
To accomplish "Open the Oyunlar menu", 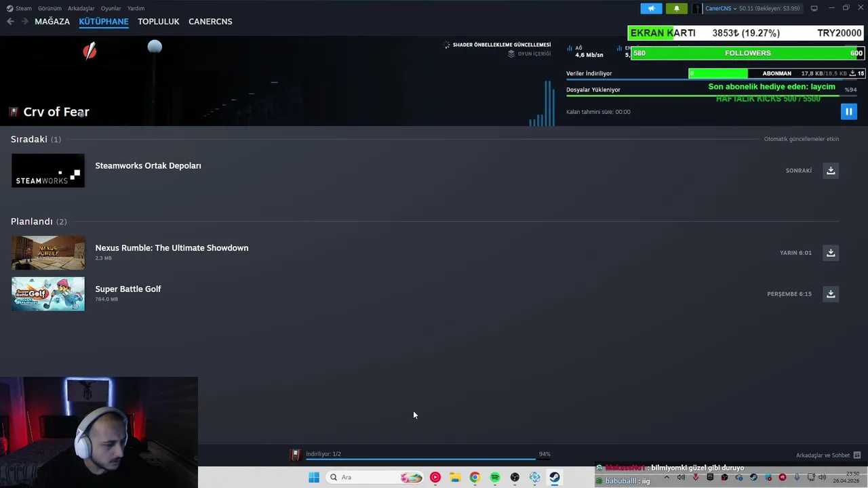I will point(111,8).
